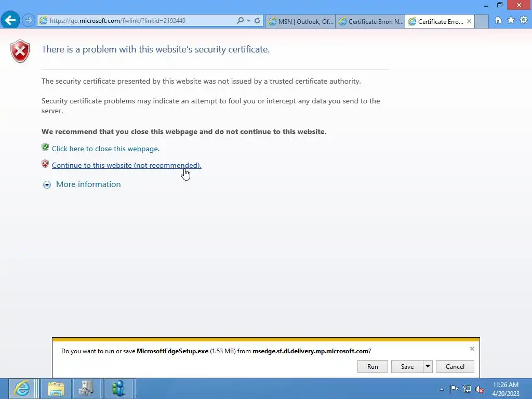
Task: Close the active Certificate Error tab
Action: (469, 21)
